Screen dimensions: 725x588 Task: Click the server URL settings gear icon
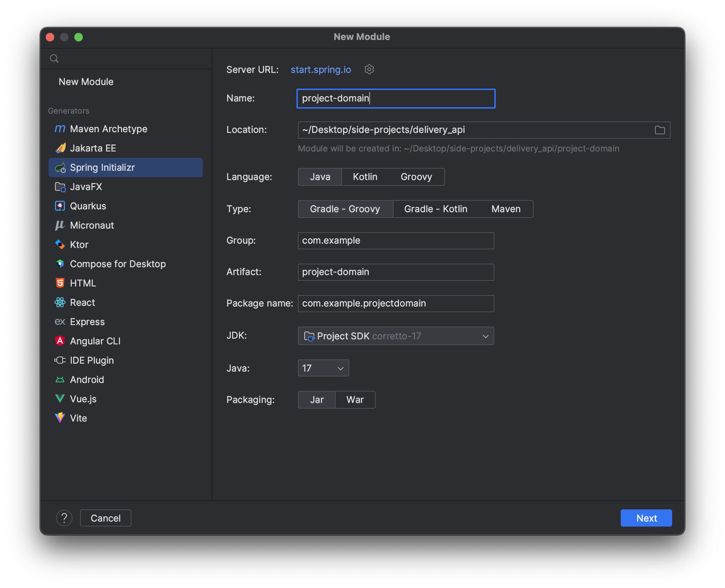(x=369, y=69)
